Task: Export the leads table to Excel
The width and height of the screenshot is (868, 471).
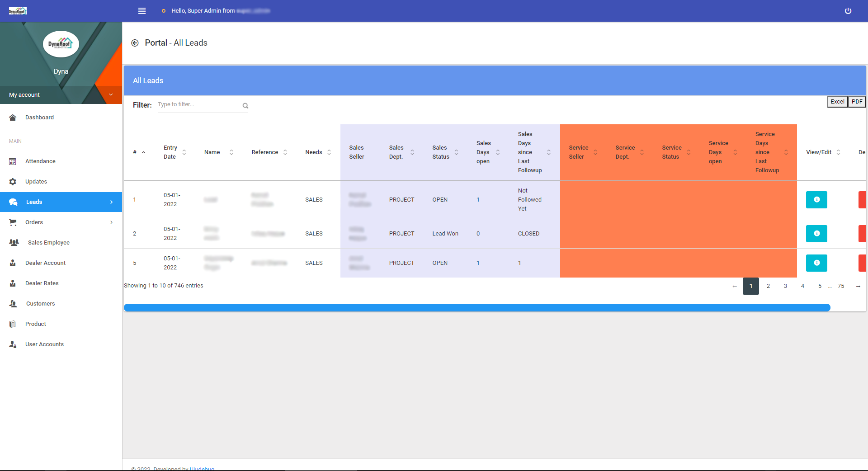Action: pyautogui.click(x=837, y=102)
